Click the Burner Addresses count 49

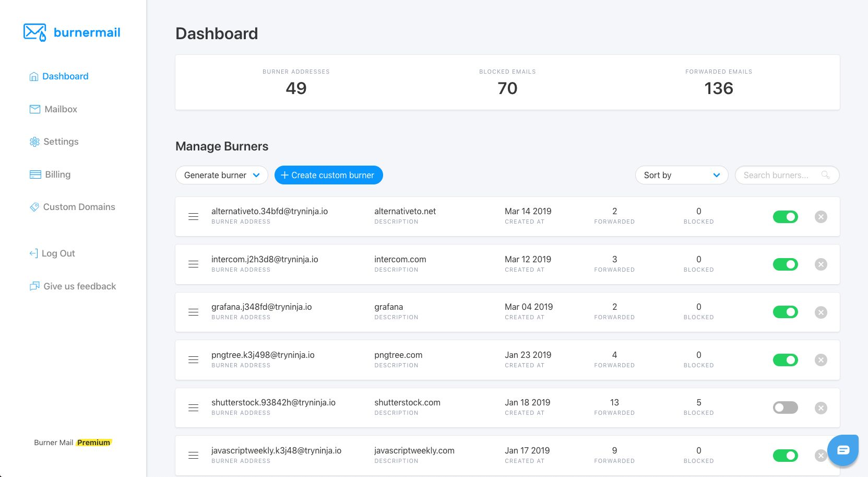[296, 88]
